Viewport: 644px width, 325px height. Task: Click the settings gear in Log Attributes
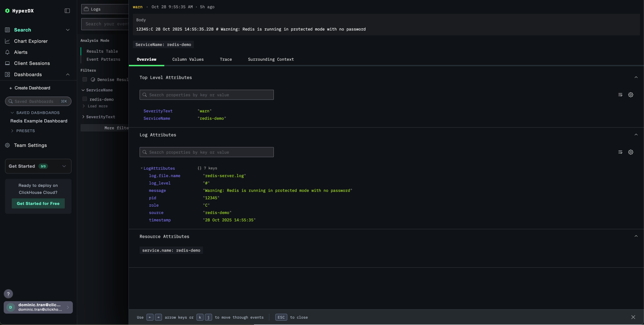(x=631, y=152)
